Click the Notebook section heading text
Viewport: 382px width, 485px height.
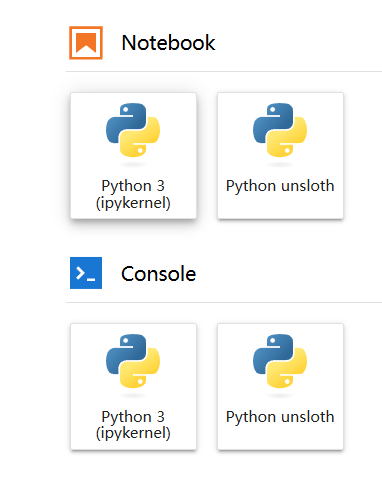click(168, 43)
